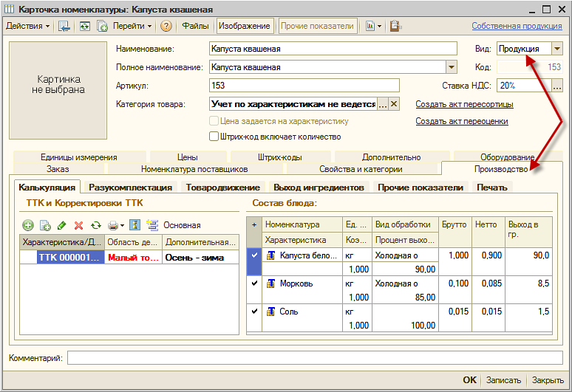
Task: Open the Дополнительно tab
Action: 391,157
